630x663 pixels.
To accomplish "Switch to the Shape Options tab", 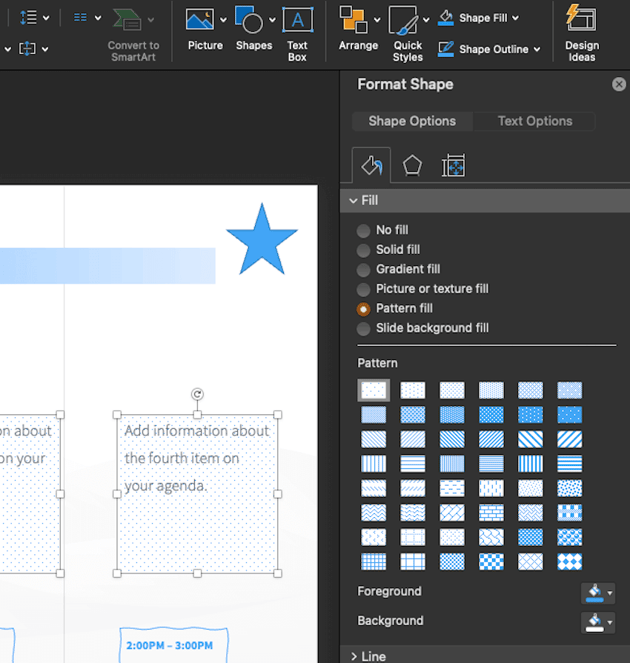I will (x=412, y=121).
